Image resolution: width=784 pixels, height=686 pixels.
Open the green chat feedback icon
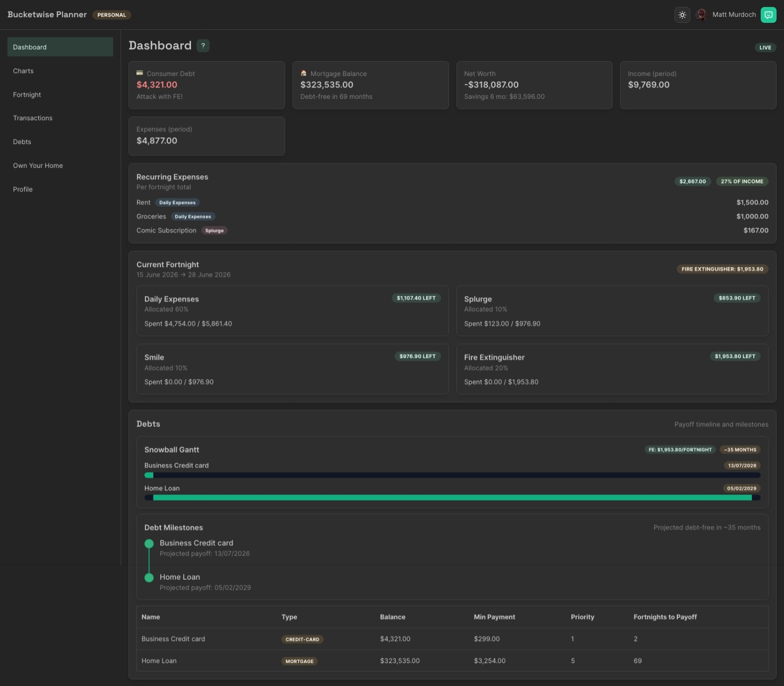tap(768, 15)
